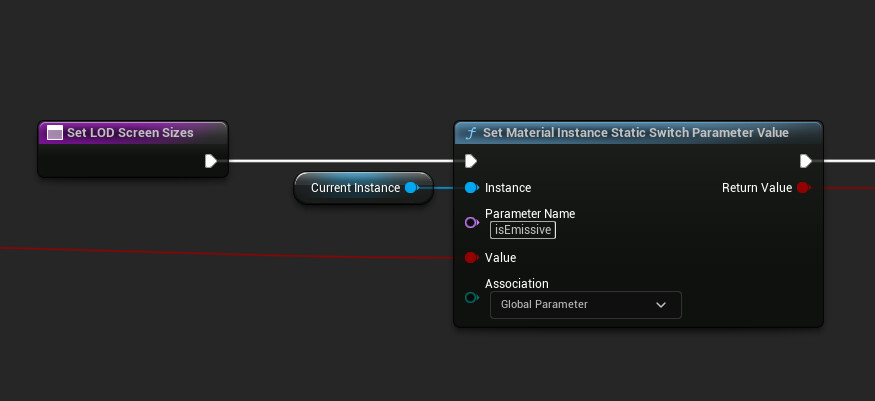The height and width of the screenshot is (401, 875).
Task: Open the Global Parameter association dropdown
Action: tap(585, 305)
